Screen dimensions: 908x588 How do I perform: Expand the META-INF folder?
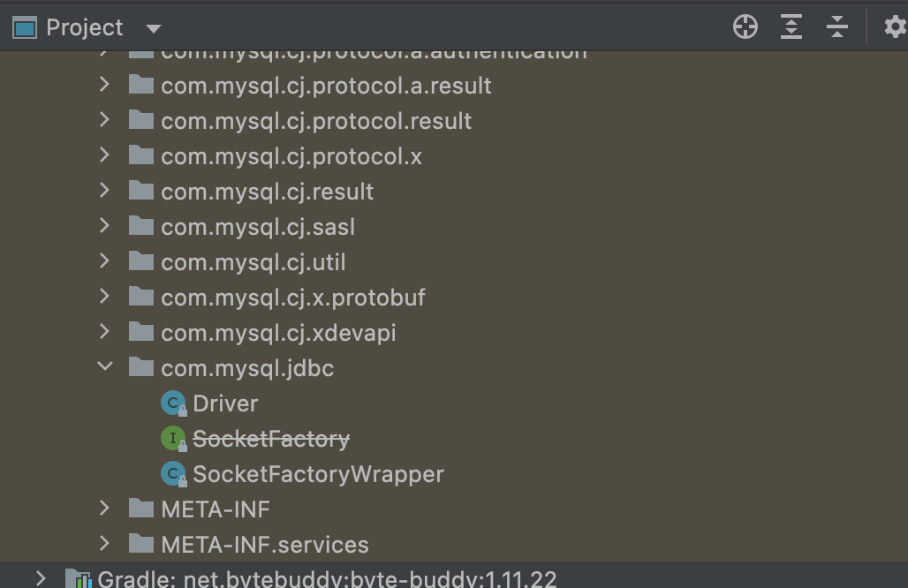click(105, 509)
